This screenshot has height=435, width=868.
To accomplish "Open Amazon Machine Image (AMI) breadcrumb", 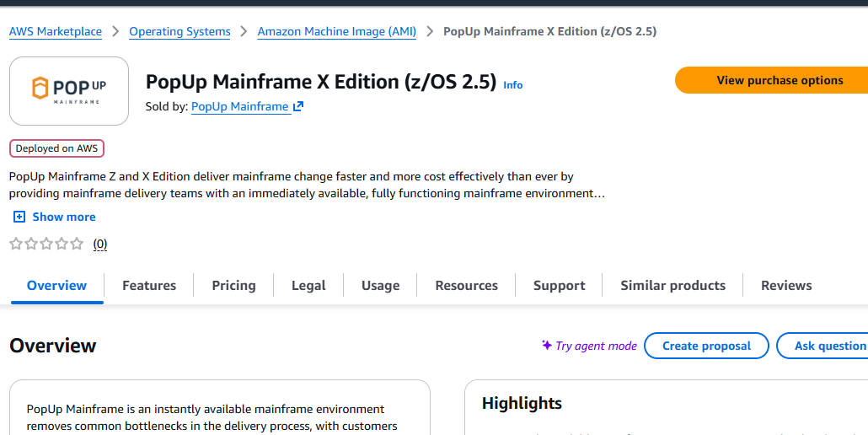I will (x=336, y=31).
